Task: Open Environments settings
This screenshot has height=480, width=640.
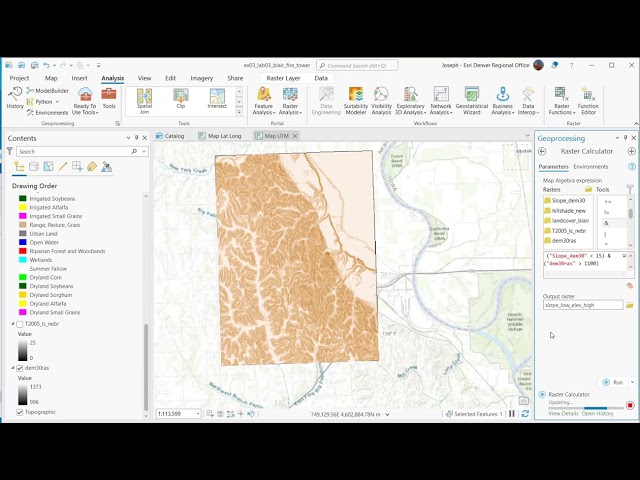Action: pos(48,113)
